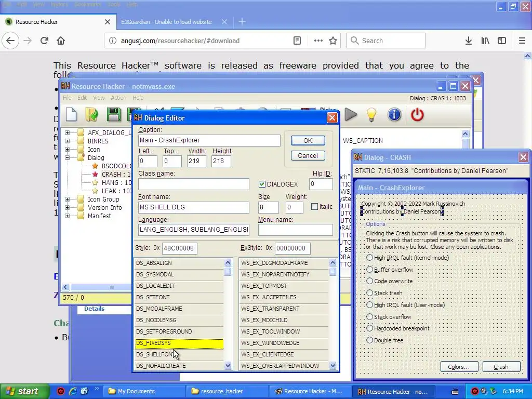Click Firefox reload page icon
This screenshot has height=399, width=532.
(x=44, y=41)
